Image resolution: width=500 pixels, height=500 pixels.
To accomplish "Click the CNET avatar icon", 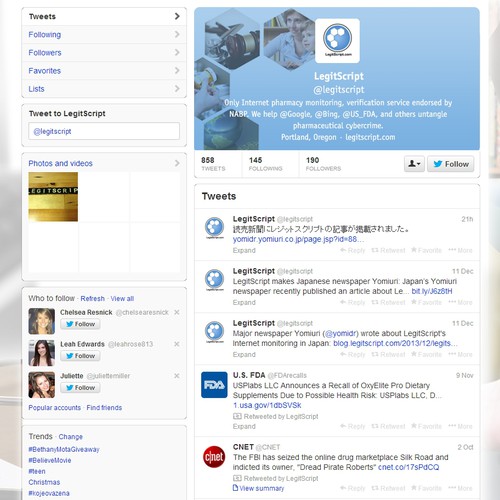I will [214, 457].
